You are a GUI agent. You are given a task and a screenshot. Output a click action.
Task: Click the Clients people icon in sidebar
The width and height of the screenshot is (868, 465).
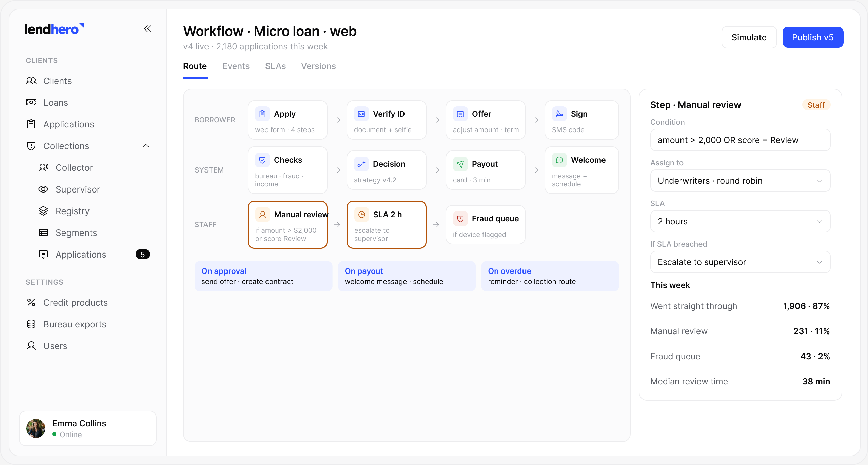31,81
